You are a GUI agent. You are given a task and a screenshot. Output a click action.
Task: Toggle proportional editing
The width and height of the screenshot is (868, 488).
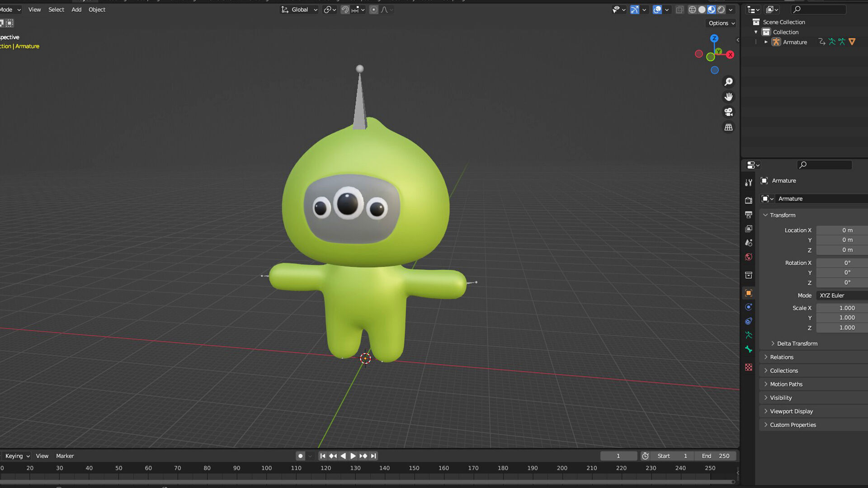pyautogui.click(x=373, y=9)
